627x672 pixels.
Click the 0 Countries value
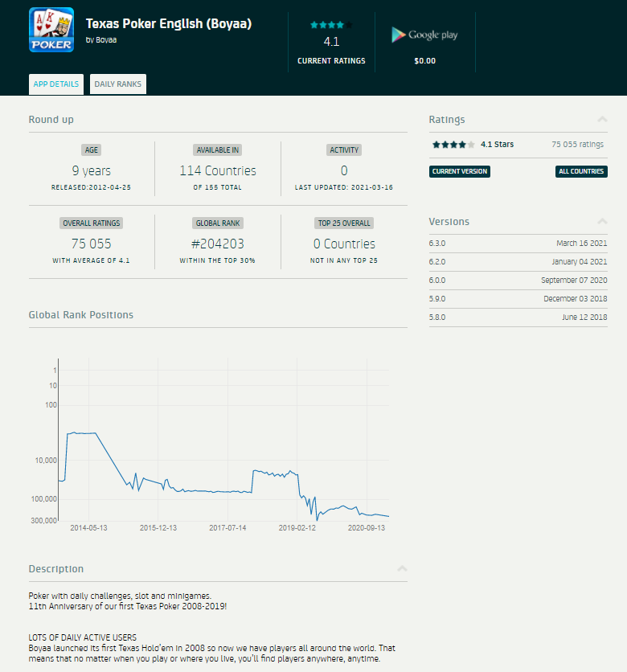pos(344,244)
